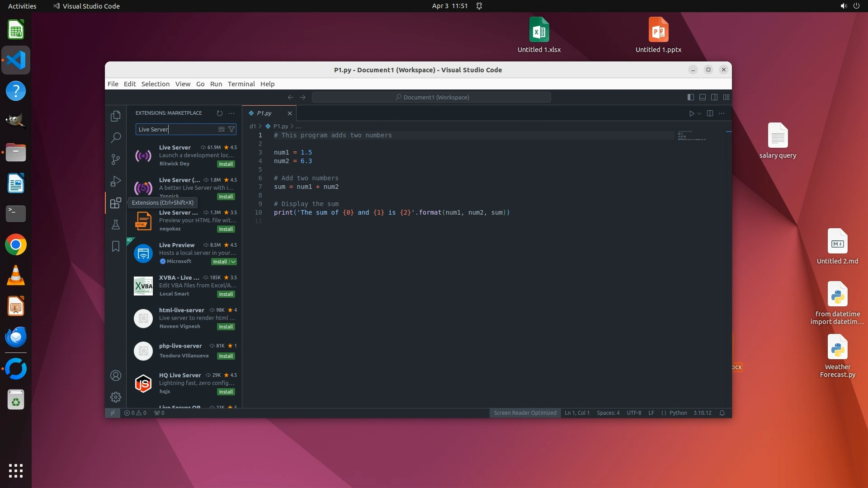The height and width of the screenshot is (488, 868).
Task: Open Source Control in activity bar
Action: 116,159
